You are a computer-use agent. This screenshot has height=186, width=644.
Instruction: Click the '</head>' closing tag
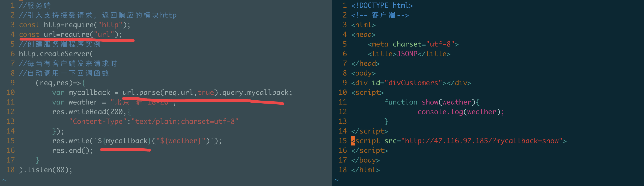pos(365,64)
